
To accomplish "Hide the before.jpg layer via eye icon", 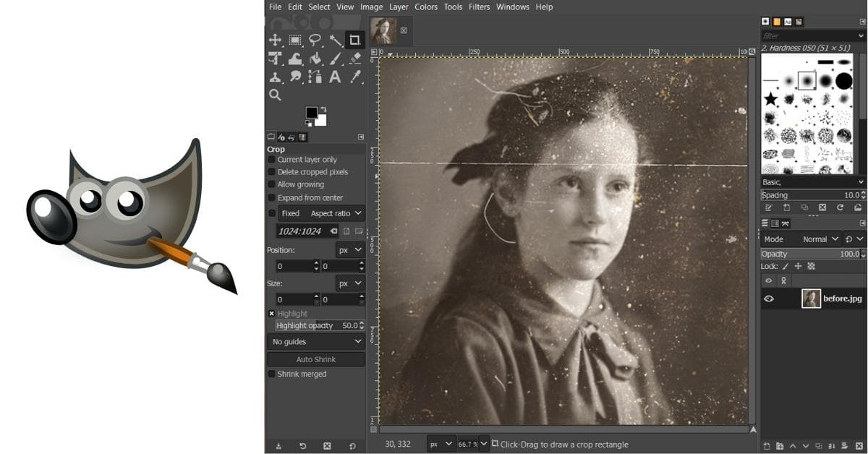I will point(769,299).
